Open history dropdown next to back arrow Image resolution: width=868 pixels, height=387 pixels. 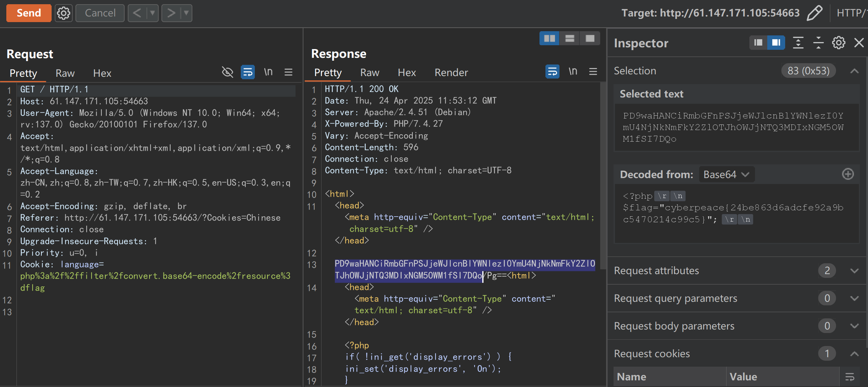152,13
